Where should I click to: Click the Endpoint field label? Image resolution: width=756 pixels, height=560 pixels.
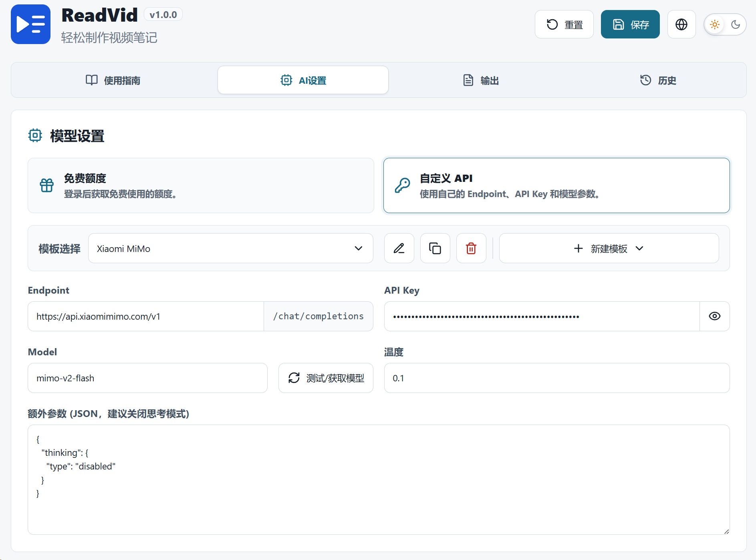[x=48, y=290]
